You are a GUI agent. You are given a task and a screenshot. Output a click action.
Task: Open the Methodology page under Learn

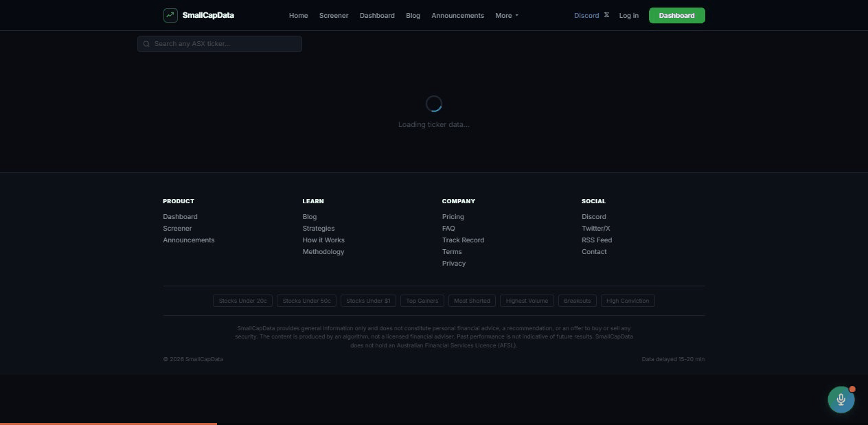pos(323,251)
